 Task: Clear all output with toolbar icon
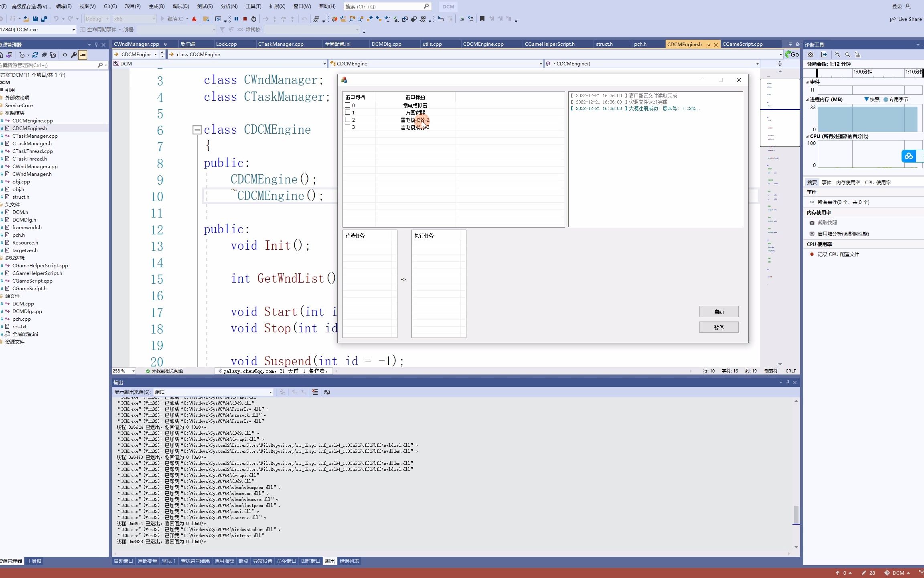click(315, 392)
